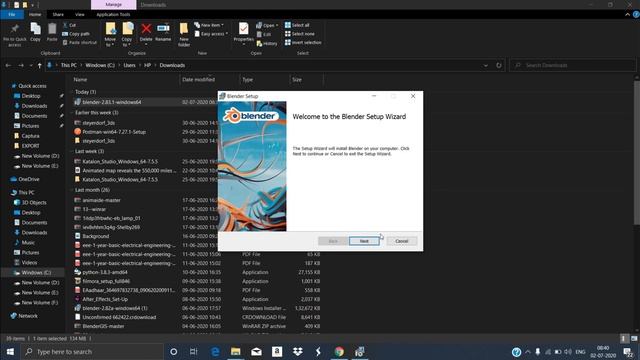
Task: Click Select all in ribbon
Action: click(x=297, y=25)
